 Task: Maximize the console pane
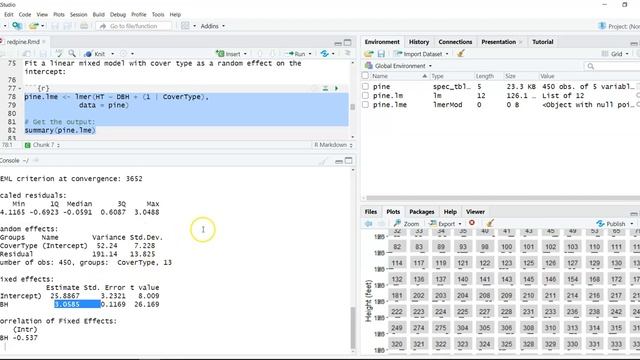tap(349, 161)
